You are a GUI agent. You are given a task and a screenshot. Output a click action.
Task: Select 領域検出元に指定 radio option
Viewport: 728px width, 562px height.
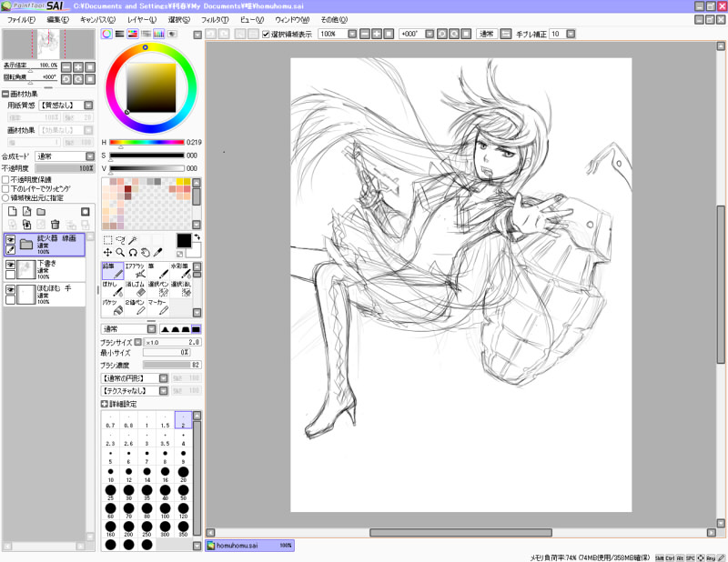[5, 197]
